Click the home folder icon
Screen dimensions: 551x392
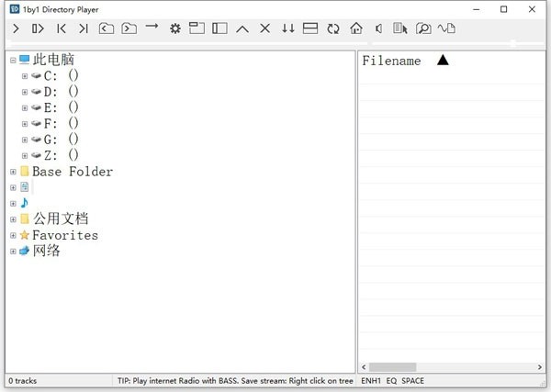click(x=355, y=29)
